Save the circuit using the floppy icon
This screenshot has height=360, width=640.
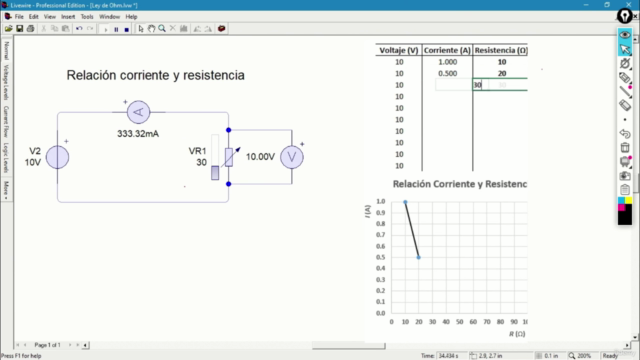pyautogui.click(x=19, y=29)
